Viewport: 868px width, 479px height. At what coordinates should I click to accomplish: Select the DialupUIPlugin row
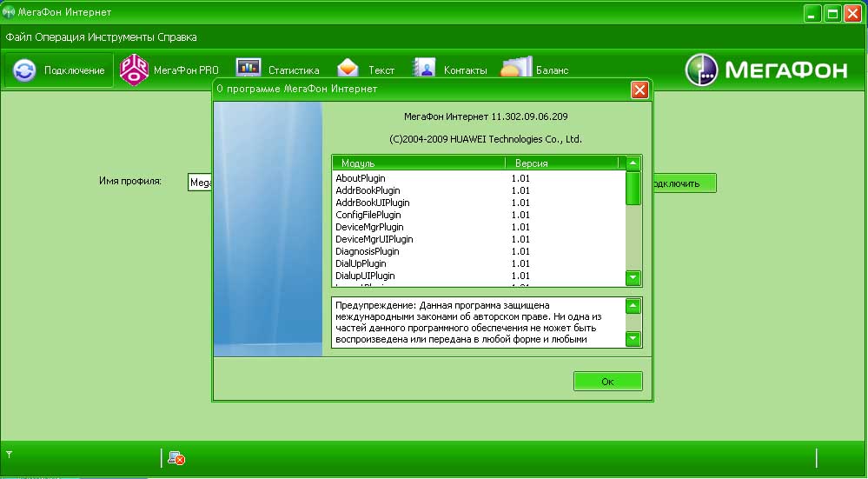click(478, 276)
